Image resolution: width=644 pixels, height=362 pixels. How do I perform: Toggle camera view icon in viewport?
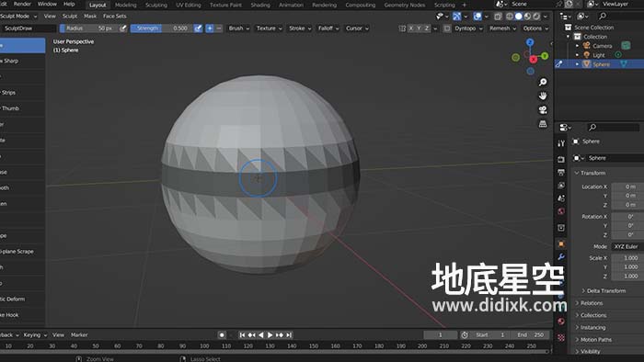[543, 110]
